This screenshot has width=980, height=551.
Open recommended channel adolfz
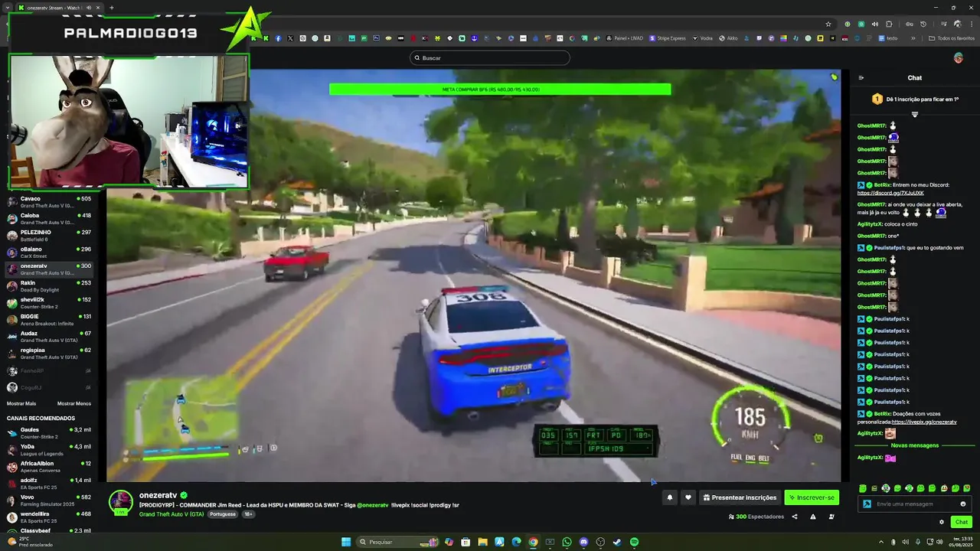(x=48, y=484)
